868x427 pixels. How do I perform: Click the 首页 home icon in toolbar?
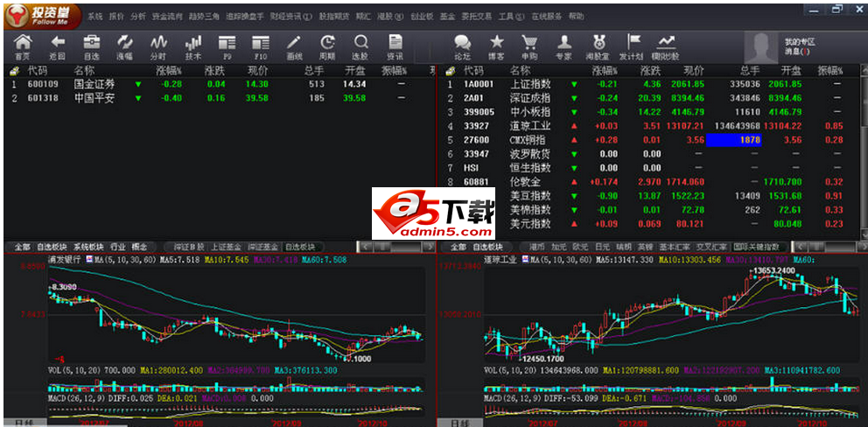point(23,45)
